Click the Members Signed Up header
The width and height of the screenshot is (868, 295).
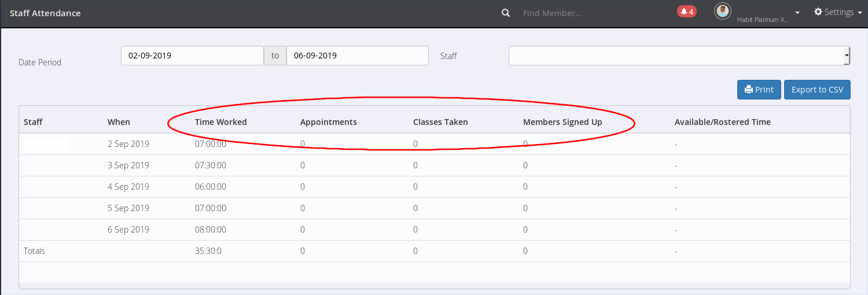[562, 122]
